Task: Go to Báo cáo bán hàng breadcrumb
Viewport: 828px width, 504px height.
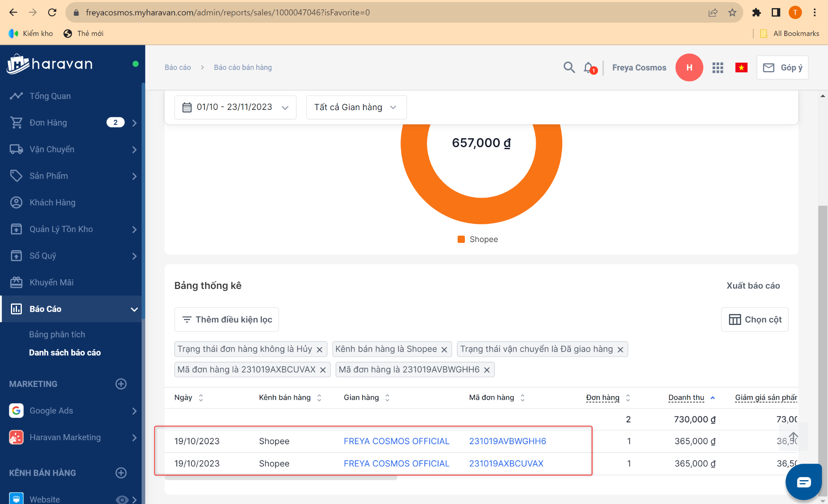Action: [x=243, y=67]
